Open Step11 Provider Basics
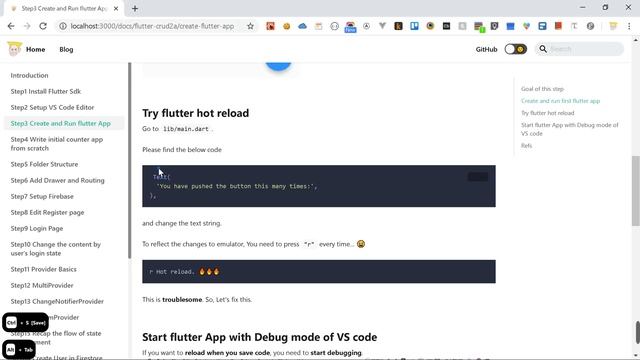The width and height of the screenshot is (640, 360). point(43,269)
